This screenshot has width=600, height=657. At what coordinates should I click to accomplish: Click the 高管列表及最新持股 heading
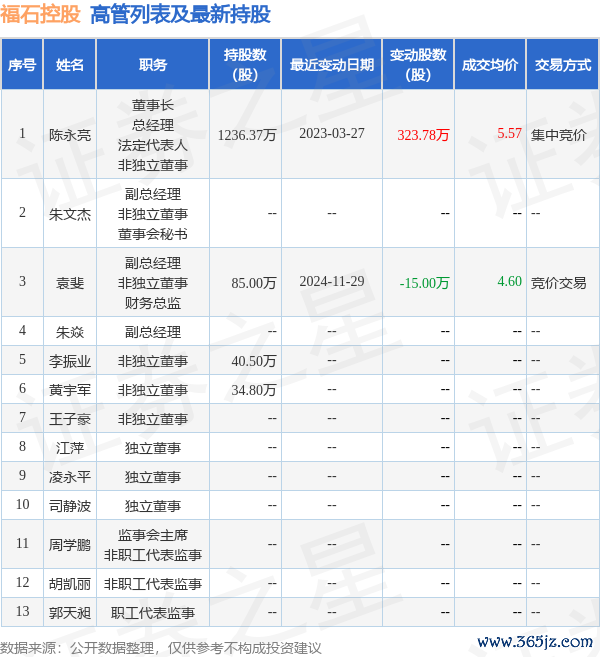pyautogui.click(x=181, y=15)
